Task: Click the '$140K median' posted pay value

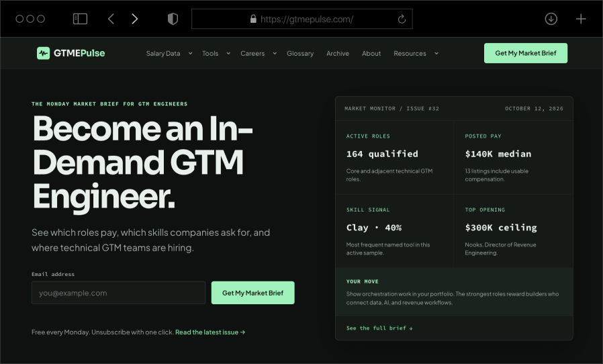Action: click(498, 154)
